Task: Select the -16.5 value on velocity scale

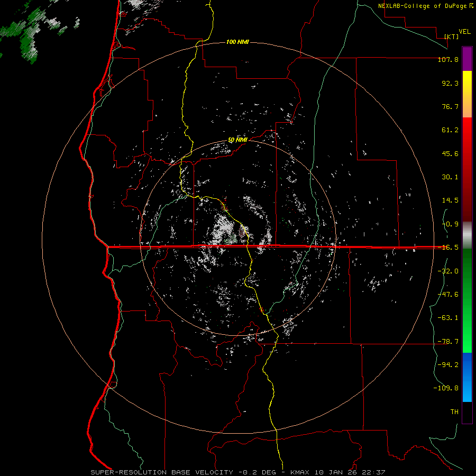Action: coord(448,248)
